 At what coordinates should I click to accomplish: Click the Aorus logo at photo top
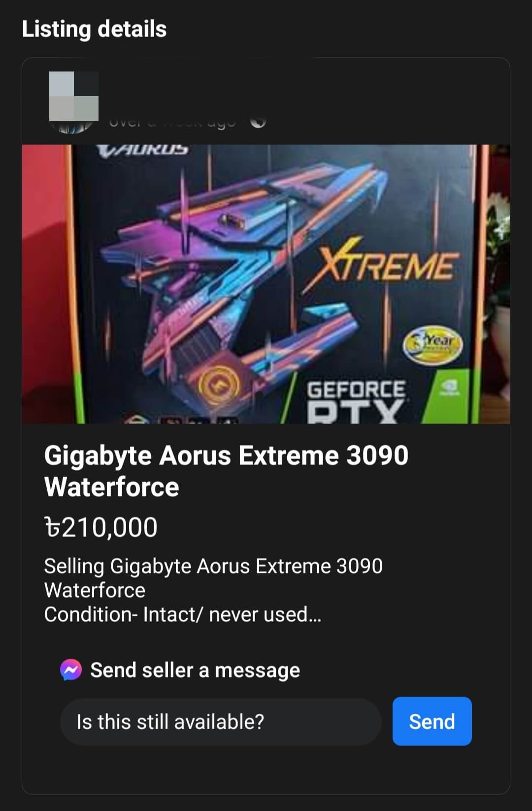click(143, 149)
